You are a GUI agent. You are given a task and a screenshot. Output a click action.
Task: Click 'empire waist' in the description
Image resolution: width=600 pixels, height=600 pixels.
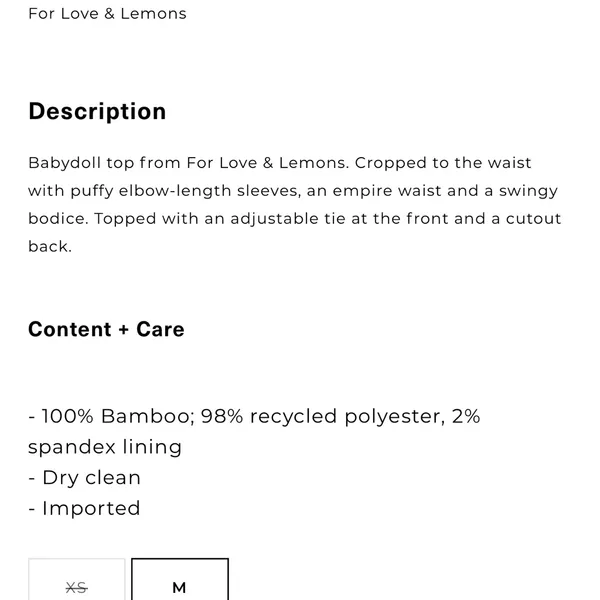pyautogui.click(x=387, y=191)
